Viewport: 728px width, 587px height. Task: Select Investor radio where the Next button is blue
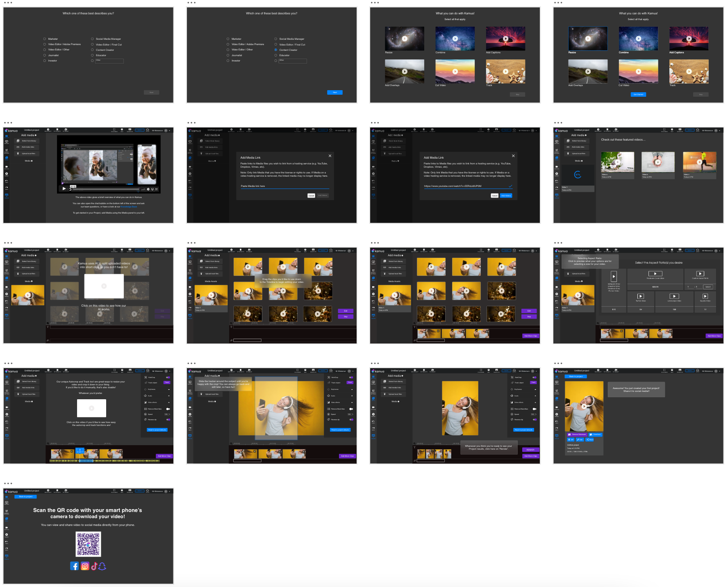(x=228, y=61)
